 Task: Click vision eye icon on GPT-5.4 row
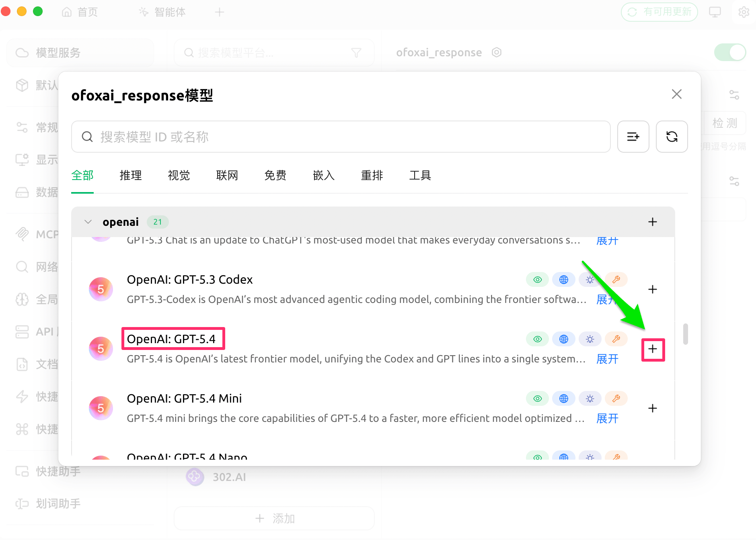(537, 339)
